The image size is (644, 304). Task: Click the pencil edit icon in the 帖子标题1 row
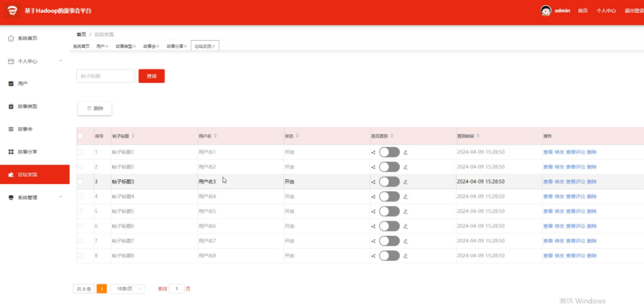pos(405,152)
